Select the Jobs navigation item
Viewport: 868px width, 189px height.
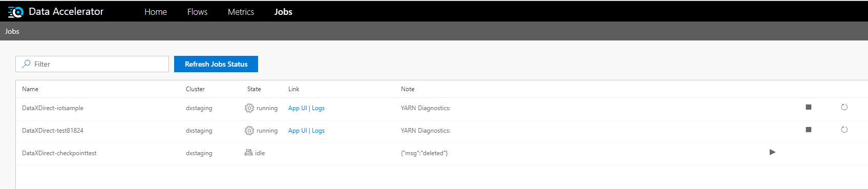pyautogui.click(x=283, y=12)
